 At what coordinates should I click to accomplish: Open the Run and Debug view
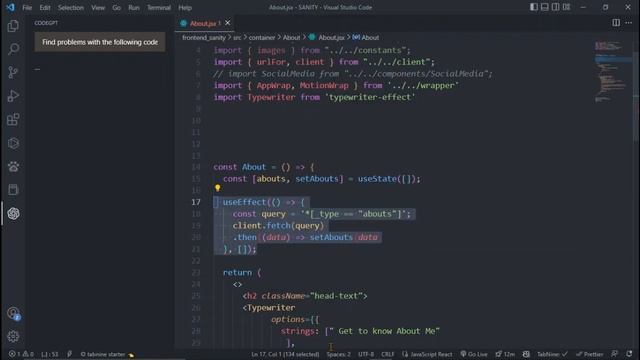tap(13, 96)
